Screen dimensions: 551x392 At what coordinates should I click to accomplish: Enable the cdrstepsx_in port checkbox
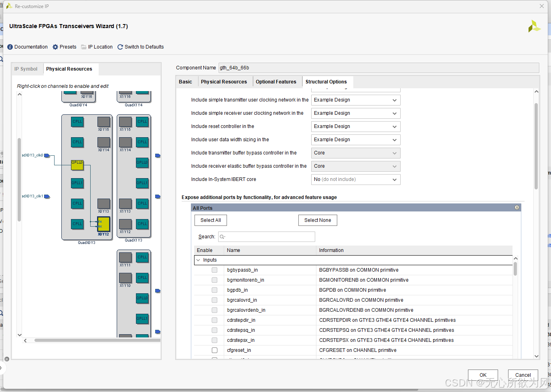tap(215, 340)
